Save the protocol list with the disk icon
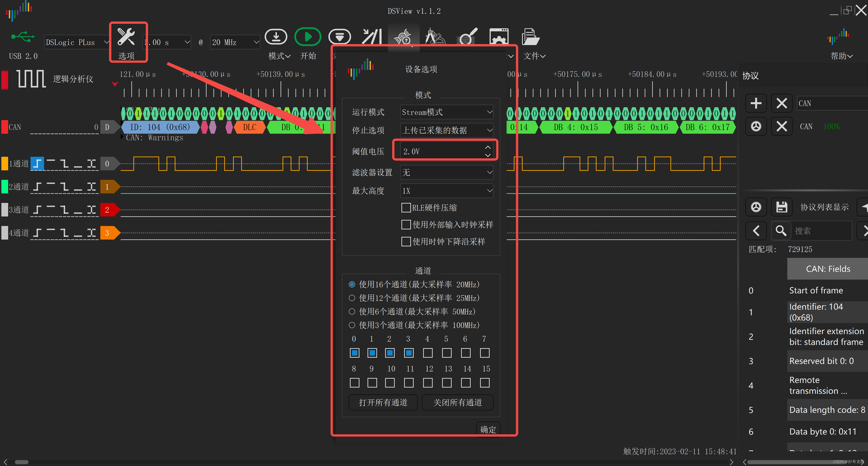Viewport: 868px width, 466px height. click(x=781, y=207)
